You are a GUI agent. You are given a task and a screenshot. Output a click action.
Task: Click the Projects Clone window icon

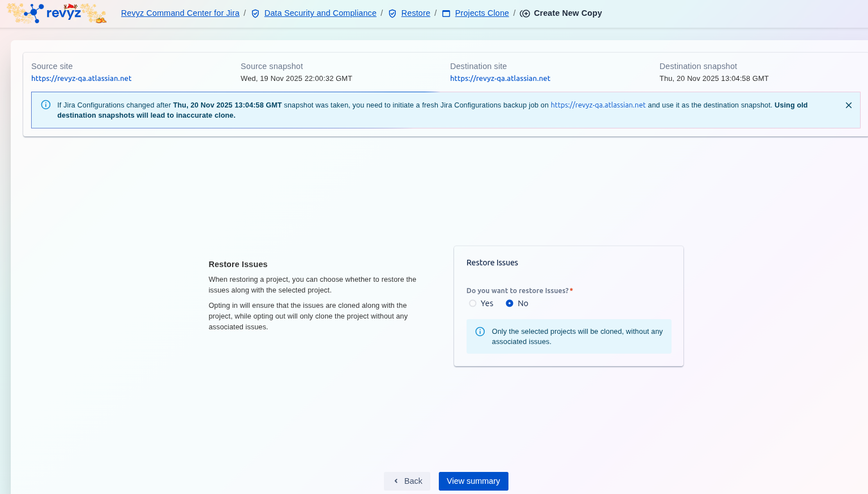tap(446, 14)
